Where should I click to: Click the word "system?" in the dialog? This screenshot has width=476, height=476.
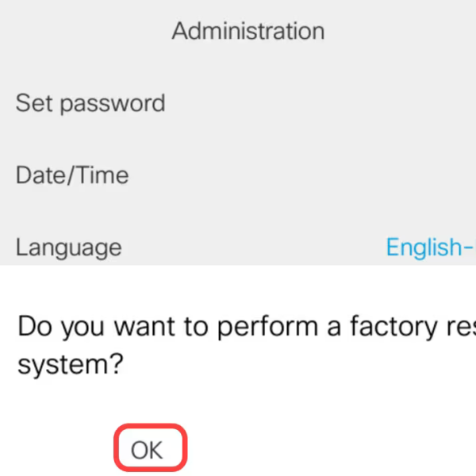point(70,367)
